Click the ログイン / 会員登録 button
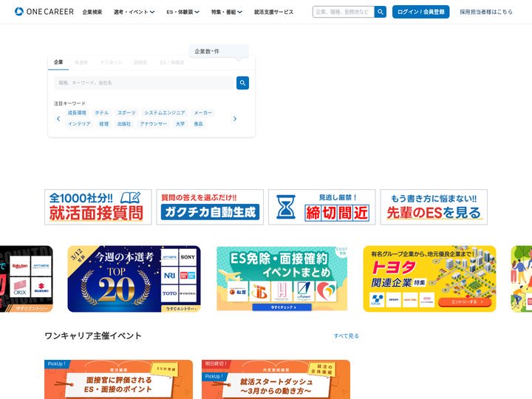The height and width of the screenshot is (399, 532). point(420,12)
